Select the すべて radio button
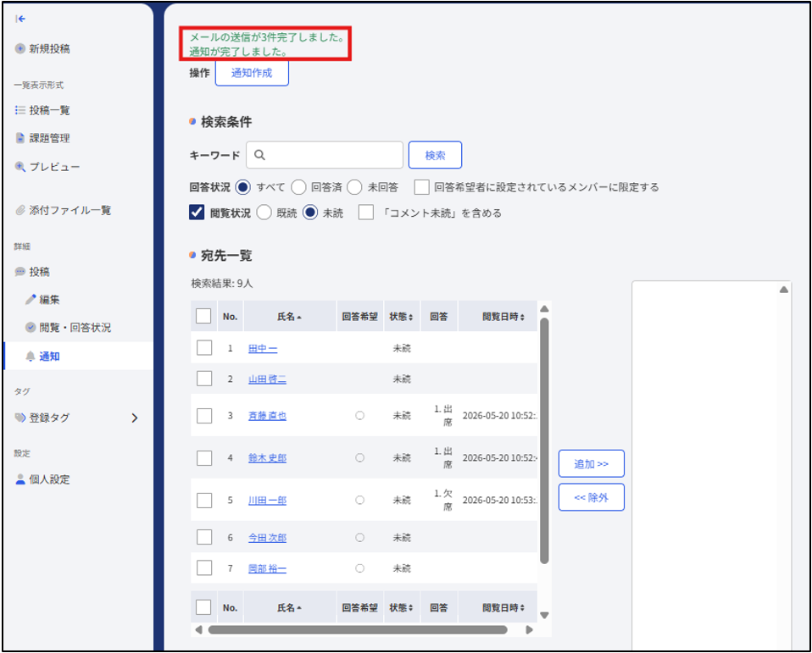Screen dimensions: 812x653 (243, 187)
